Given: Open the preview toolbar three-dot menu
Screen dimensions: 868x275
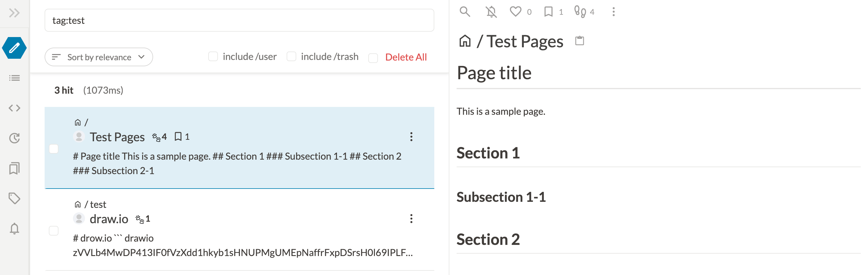Looking at the screenshot, I should pos(613,12).
